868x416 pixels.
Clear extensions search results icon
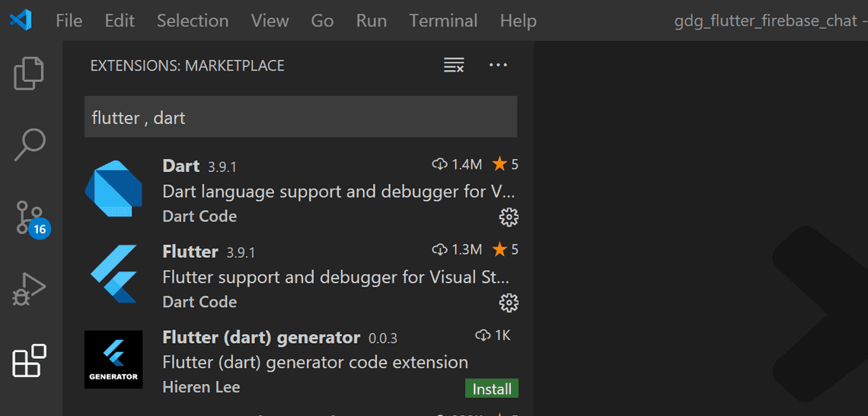454,65
